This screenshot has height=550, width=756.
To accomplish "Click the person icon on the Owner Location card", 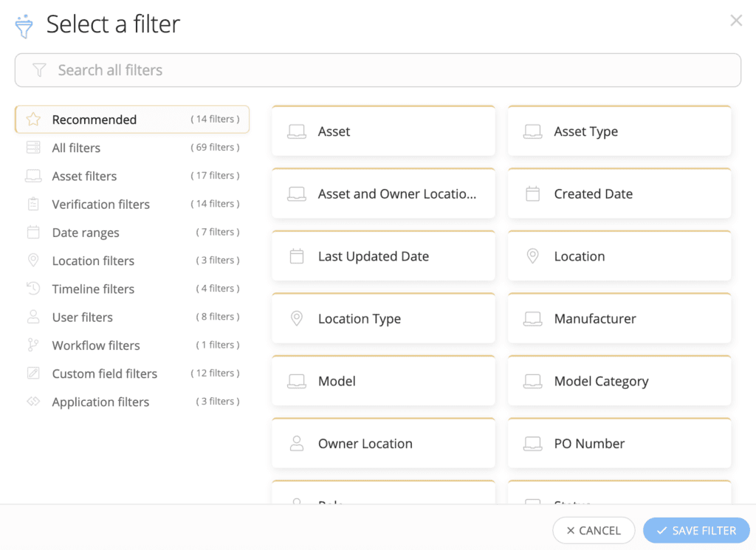I will pos(297,444).
